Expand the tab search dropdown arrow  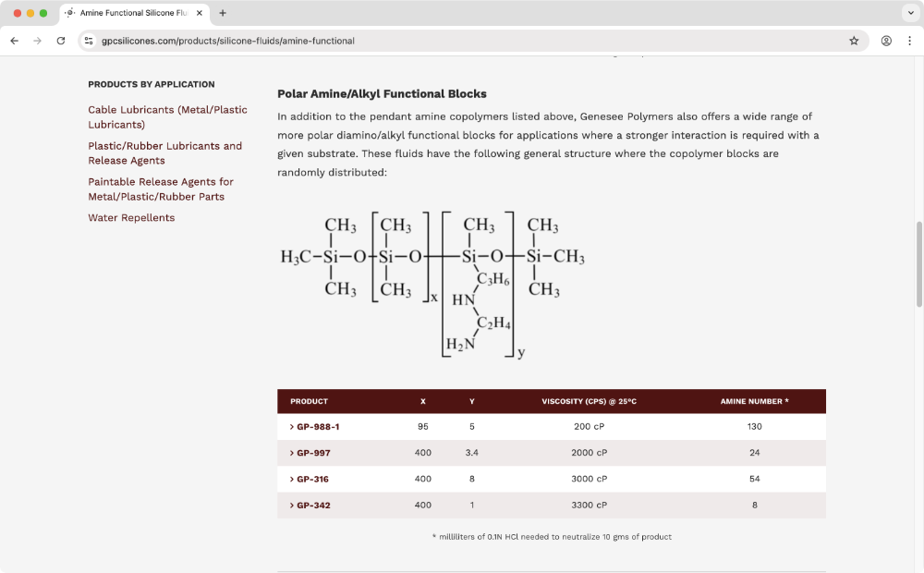click(x=909, y=13)
